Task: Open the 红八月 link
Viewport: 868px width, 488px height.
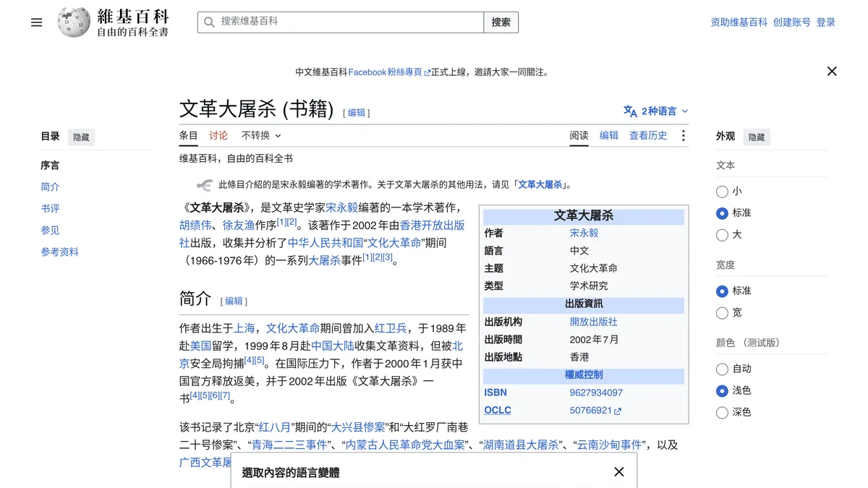Action: 275,427
